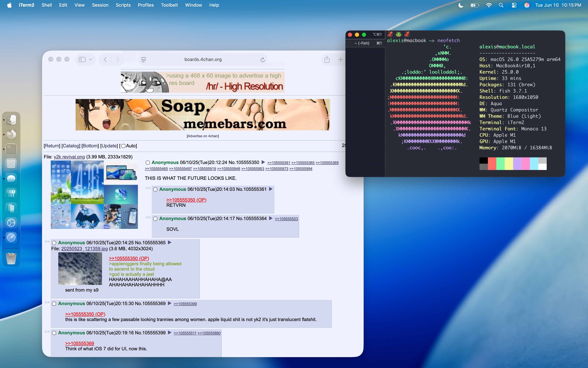
Task: Open the y2k revival.png file link
Action: pos(69,157)
